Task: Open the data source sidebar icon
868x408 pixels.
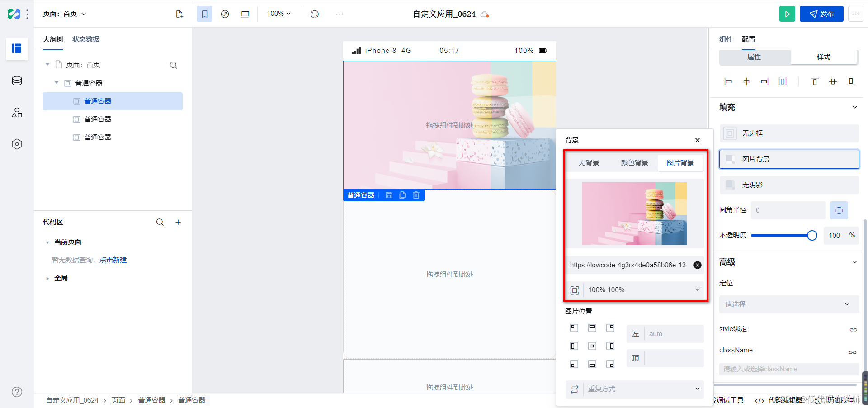Action: [17, 81]
